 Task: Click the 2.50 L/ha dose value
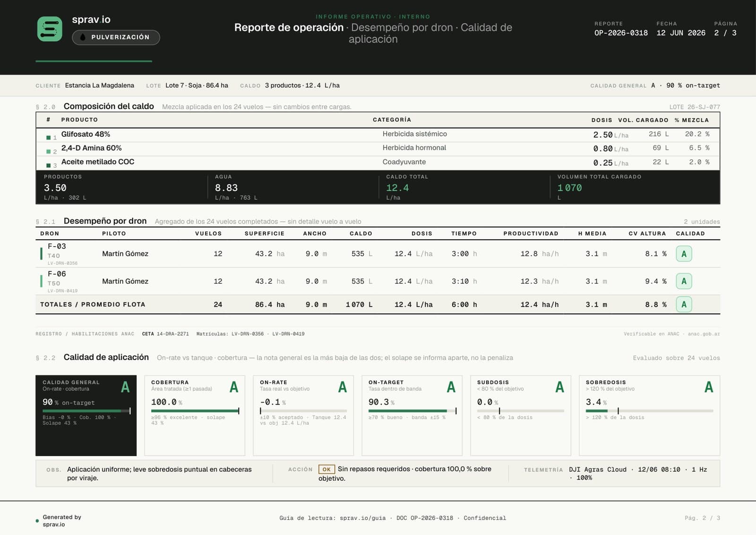tap(610, 135)
